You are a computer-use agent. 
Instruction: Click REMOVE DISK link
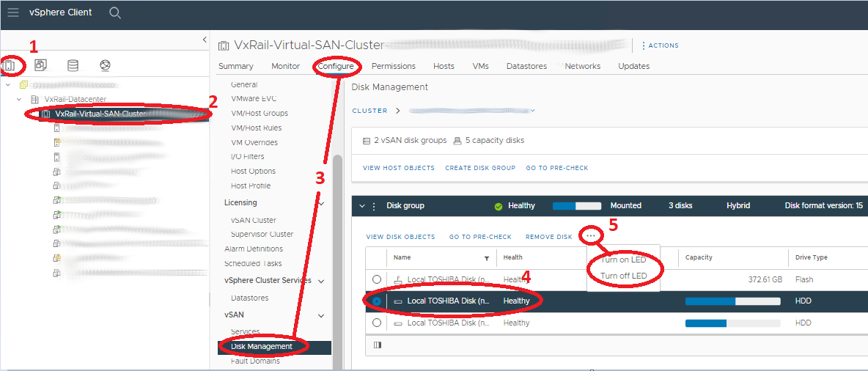click(548, 237)
